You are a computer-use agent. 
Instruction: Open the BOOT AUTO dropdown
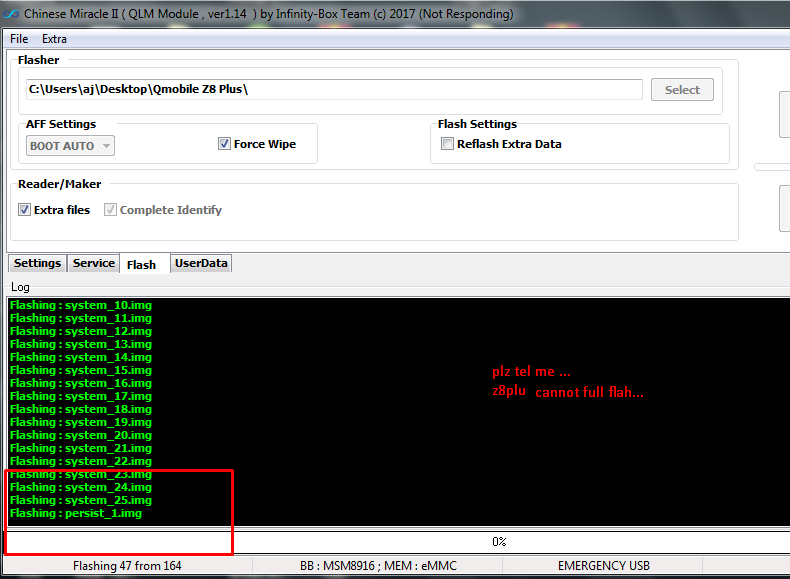pos(70,146)
